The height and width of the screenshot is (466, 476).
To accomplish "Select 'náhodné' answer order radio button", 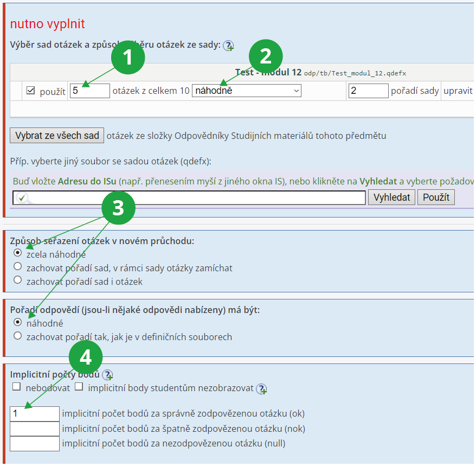I will (x=18, y=322).
